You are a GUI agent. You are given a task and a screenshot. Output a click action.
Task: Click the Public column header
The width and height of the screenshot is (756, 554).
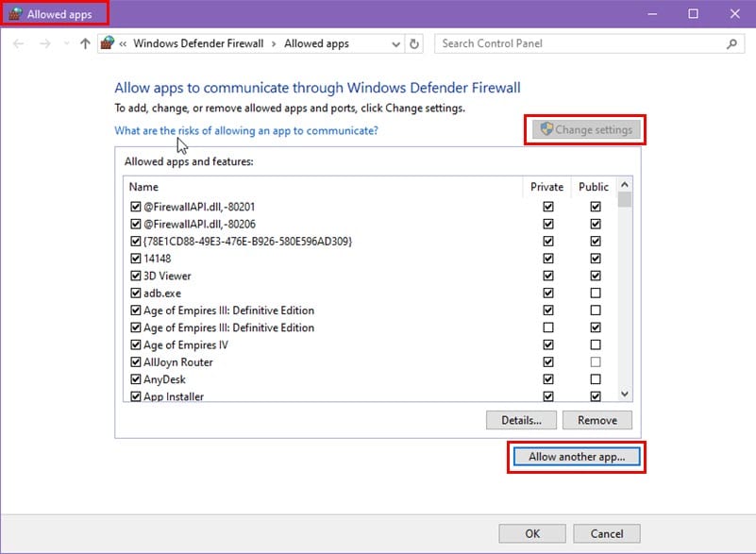(x=594, y=187)
